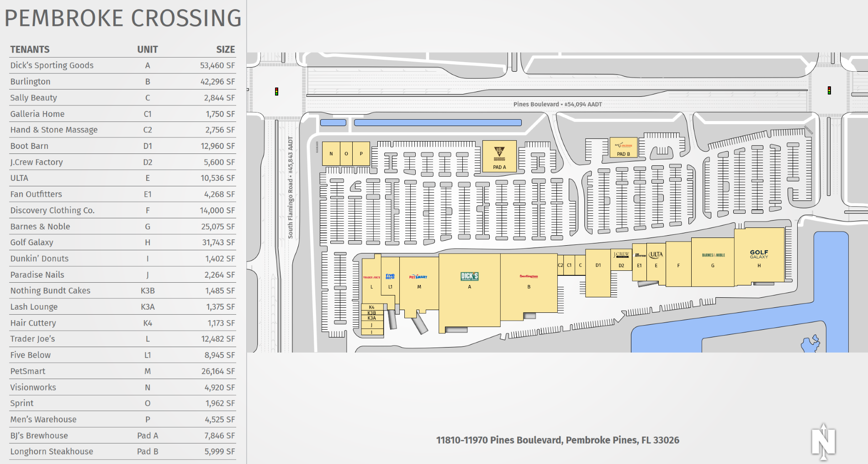
Task: Click the PetSmart logo on unit M
Action: (x=418, y=277)
